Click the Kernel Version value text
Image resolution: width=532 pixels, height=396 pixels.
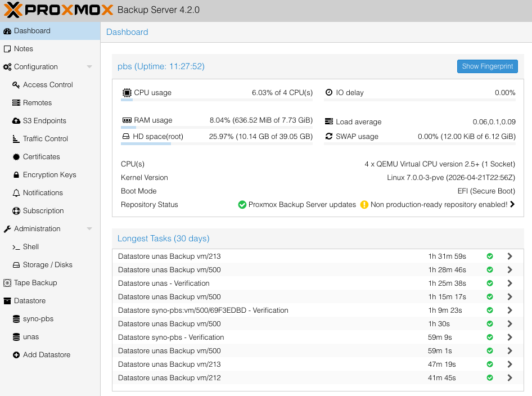(451, 178)
